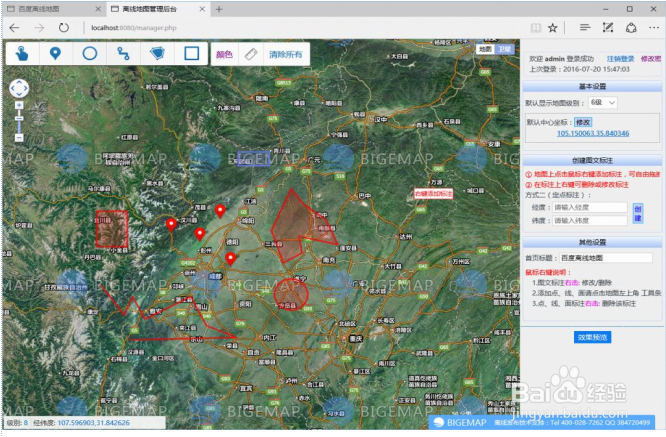This screenshot has width=666, height=437.
Task: Open a new browser tab
Action: pos(219,9)
